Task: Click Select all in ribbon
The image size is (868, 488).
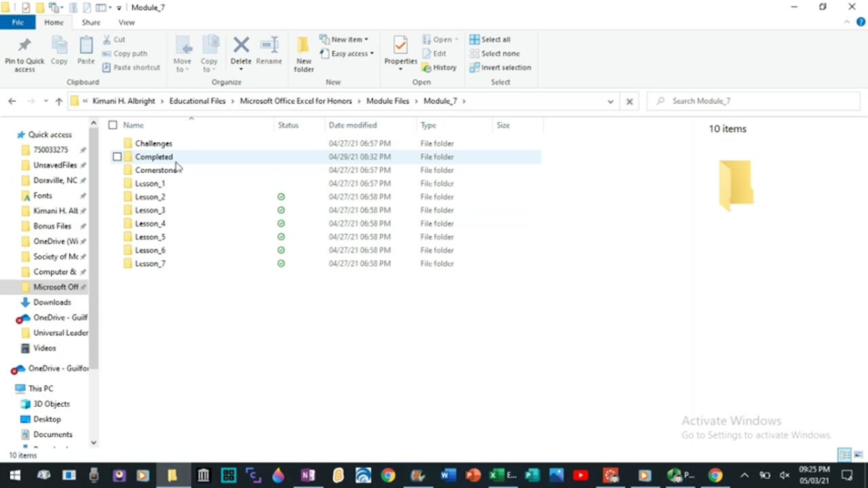Action: (490, 39)
